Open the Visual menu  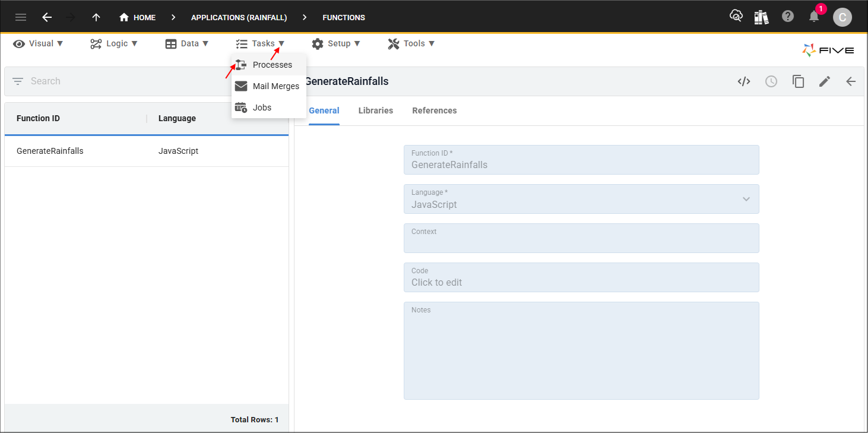(x=38, y=43)
